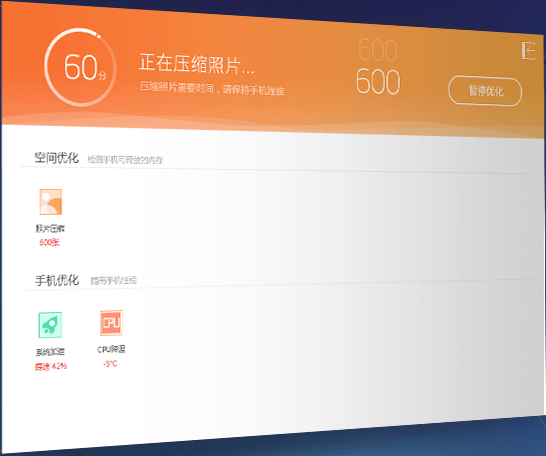
Task: Click the 系统加速 label under the rocket icon
Action: (50, 352)
